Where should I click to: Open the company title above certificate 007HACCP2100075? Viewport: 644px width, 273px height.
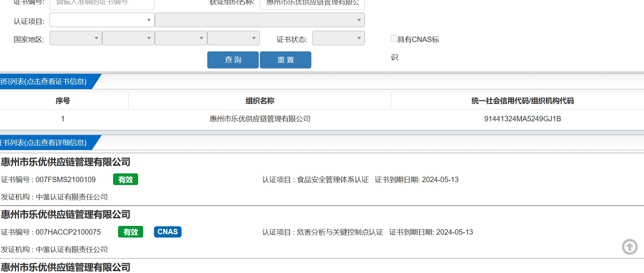[66, 214]
